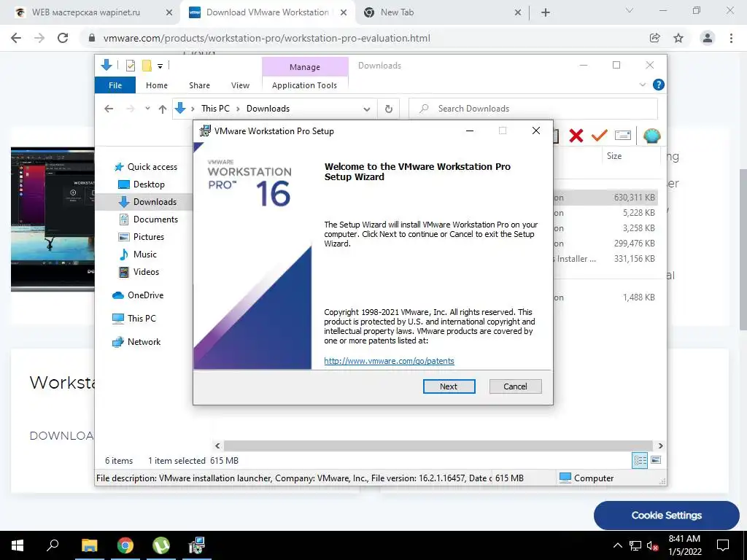Open uTorrent from the taskbar

pos(161,545)
